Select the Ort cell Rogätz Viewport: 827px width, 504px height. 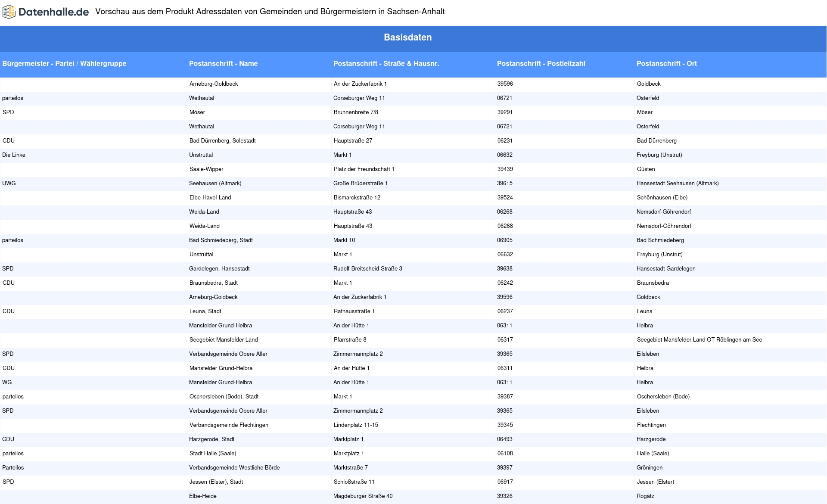[x=645, y=496]
